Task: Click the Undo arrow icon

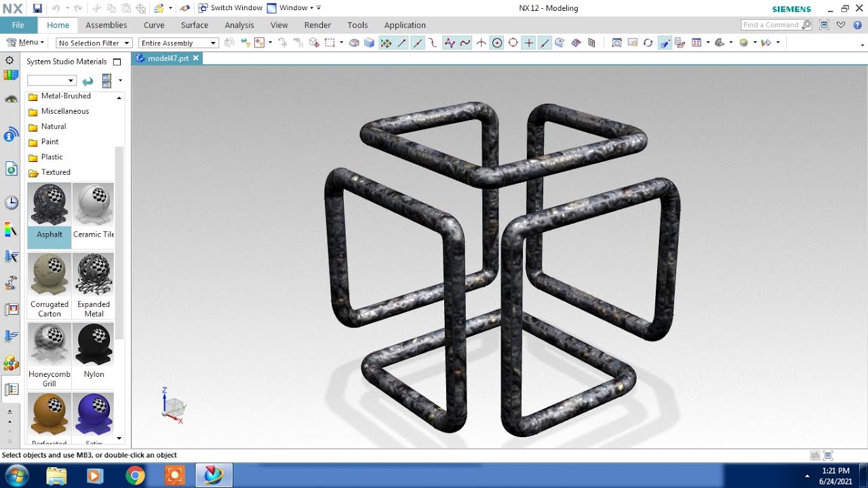Action: (56, 8)
